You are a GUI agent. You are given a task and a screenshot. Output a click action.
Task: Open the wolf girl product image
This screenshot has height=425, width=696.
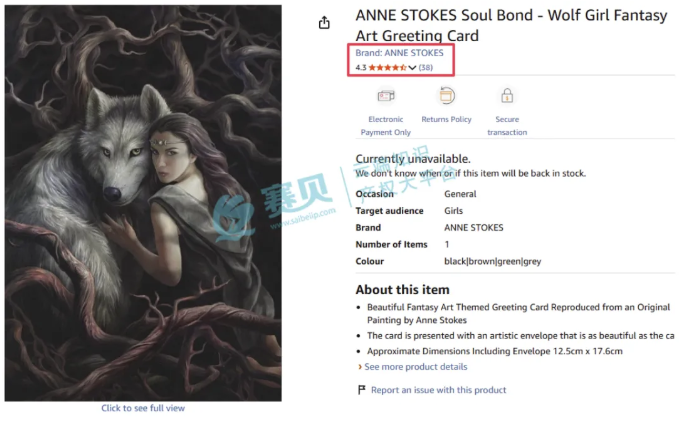click(x=143, y=203)
